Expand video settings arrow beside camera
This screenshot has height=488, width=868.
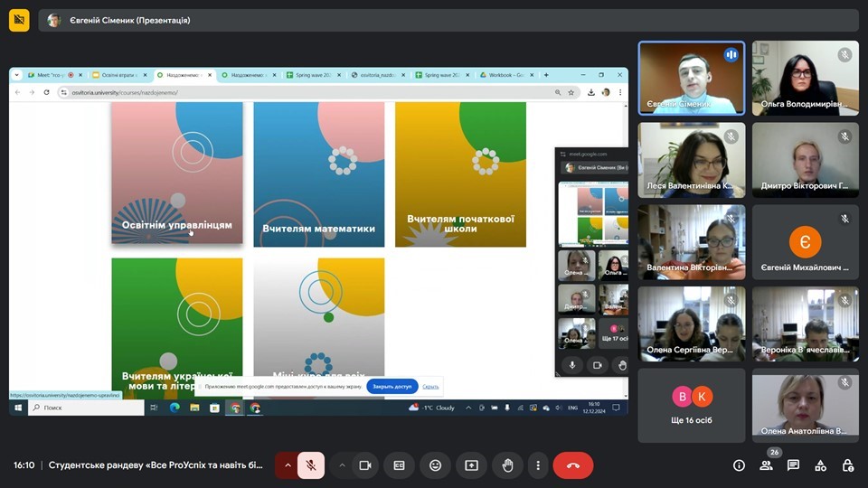(x=342, y=465)
